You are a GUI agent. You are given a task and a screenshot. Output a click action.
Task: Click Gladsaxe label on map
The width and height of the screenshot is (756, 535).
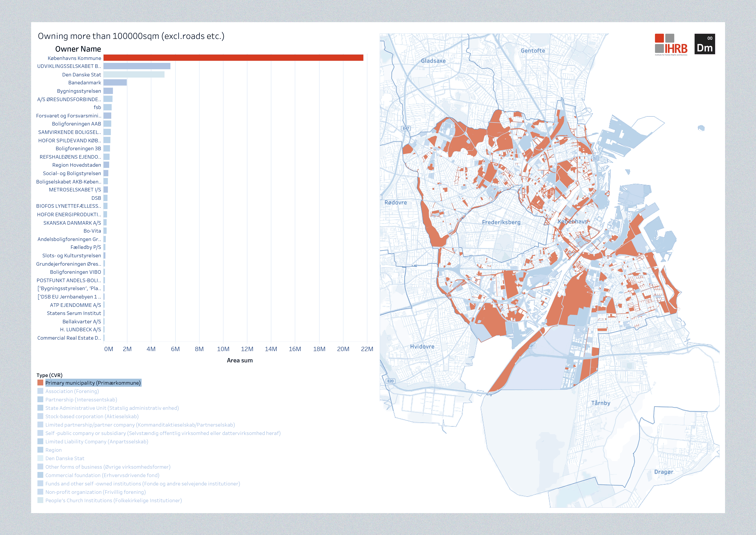(433, 61)
